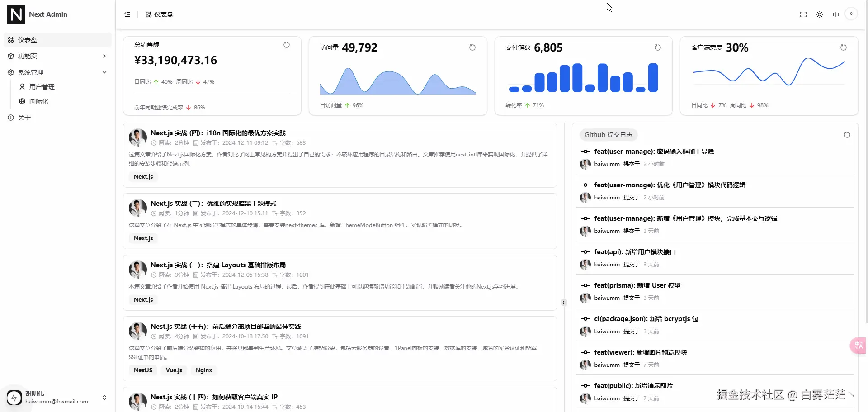This screenshot has height=412, width=868.
Task: Click author avatar on the Layouts article
Action: (x=138, y=270)
